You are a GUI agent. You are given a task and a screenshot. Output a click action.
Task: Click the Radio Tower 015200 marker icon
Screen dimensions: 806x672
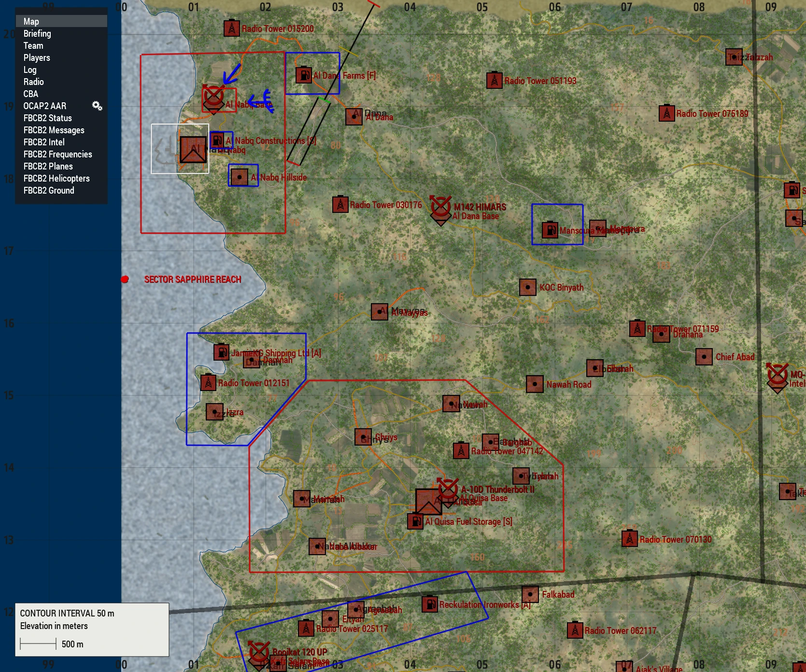[x=232, y=28]
